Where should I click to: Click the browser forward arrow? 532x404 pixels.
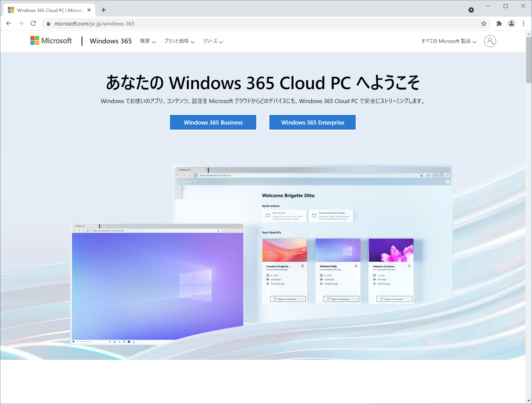coord(21,23)
